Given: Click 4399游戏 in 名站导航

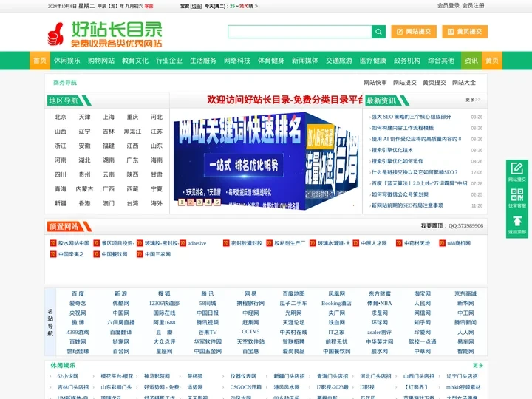Looking at the screenshot, I should [78, 332].
